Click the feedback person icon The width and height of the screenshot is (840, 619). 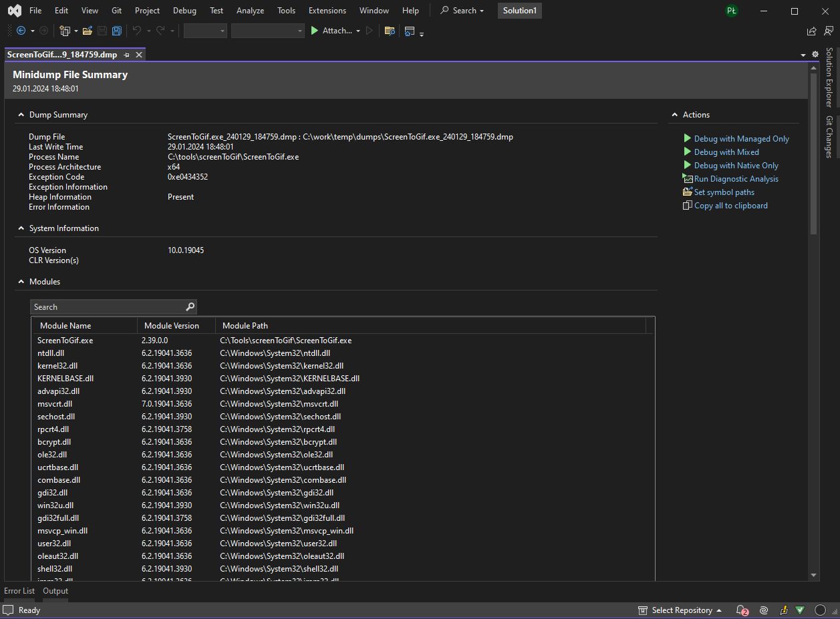(x=829, y=31)
